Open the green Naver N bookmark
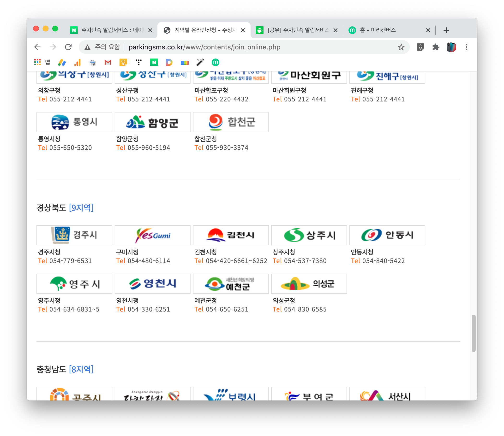 [x=154, y=63]
